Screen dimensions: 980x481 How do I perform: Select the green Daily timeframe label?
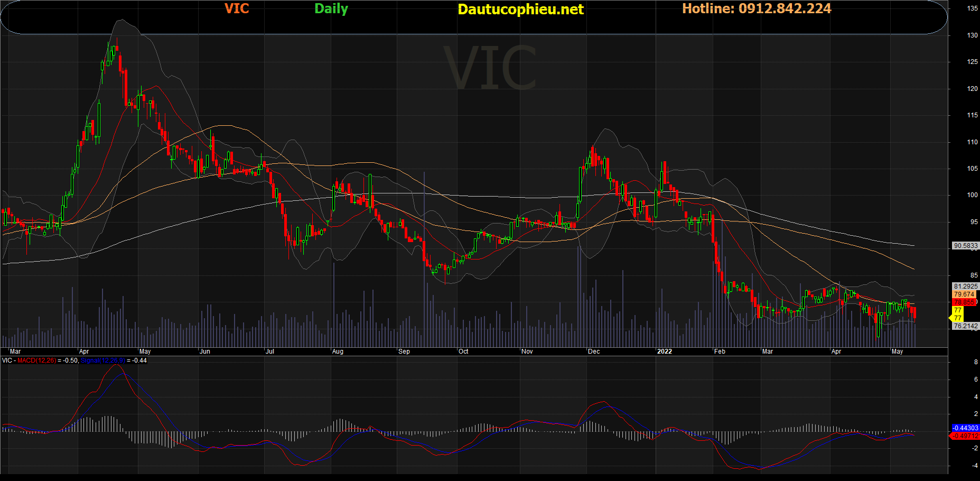pos(331,8)
